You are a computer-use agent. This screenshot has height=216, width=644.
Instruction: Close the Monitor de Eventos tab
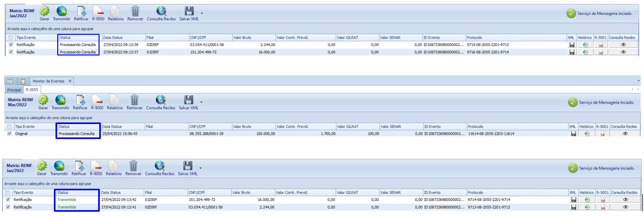[x=70, y=81]
